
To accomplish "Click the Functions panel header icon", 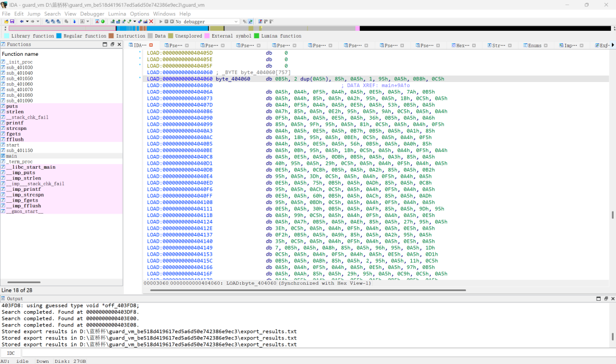I will point(3,44).
